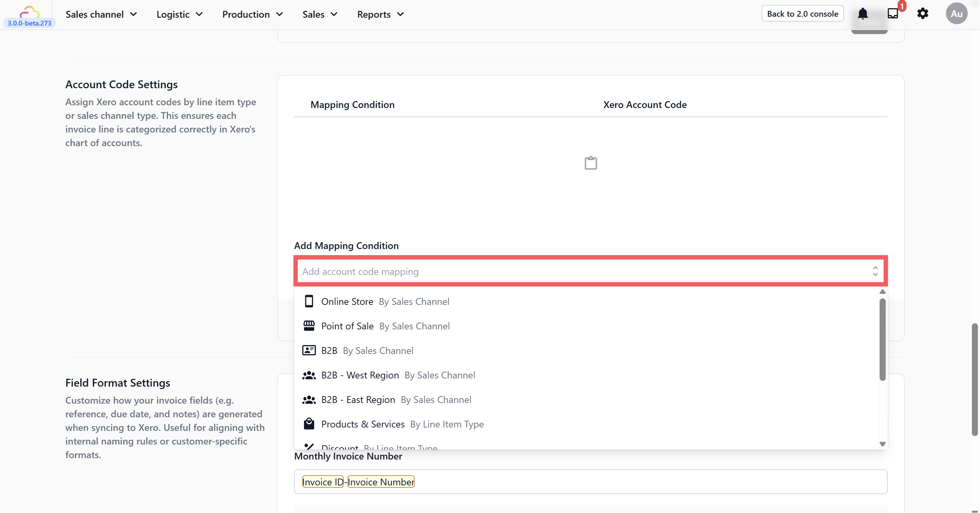Click the Invoice ID tag in field

pyautogui.click(x=323, y=482)
